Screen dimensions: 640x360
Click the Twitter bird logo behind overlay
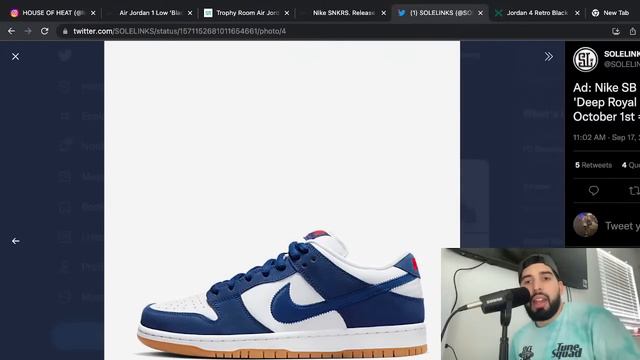pos(64,55)
